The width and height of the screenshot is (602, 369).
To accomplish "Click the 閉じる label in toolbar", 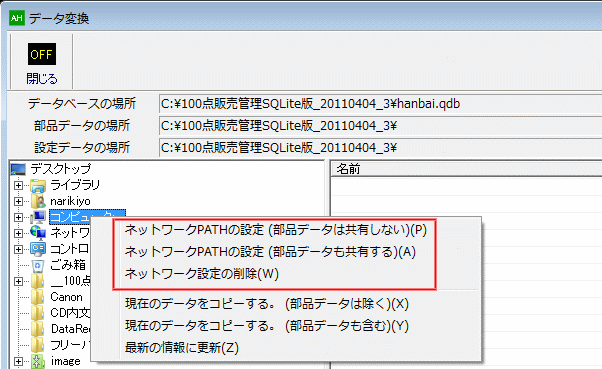I will tap(42, 79).
